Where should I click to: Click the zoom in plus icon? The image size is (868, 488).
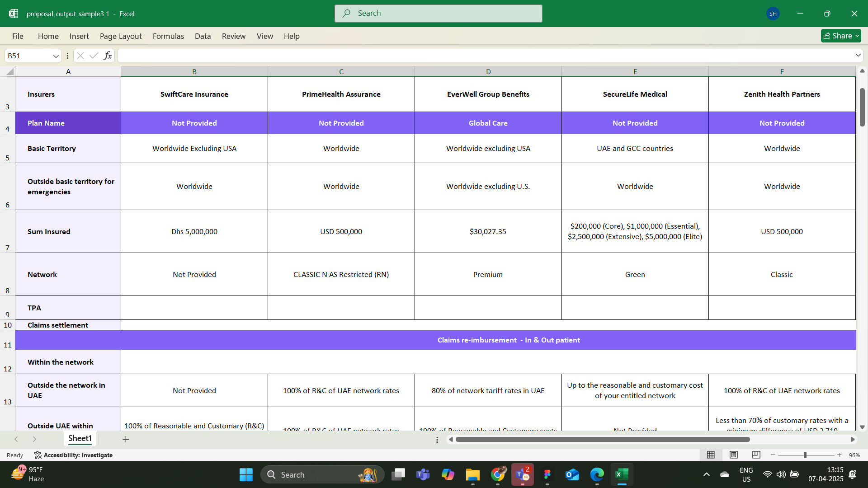[840, 455]
